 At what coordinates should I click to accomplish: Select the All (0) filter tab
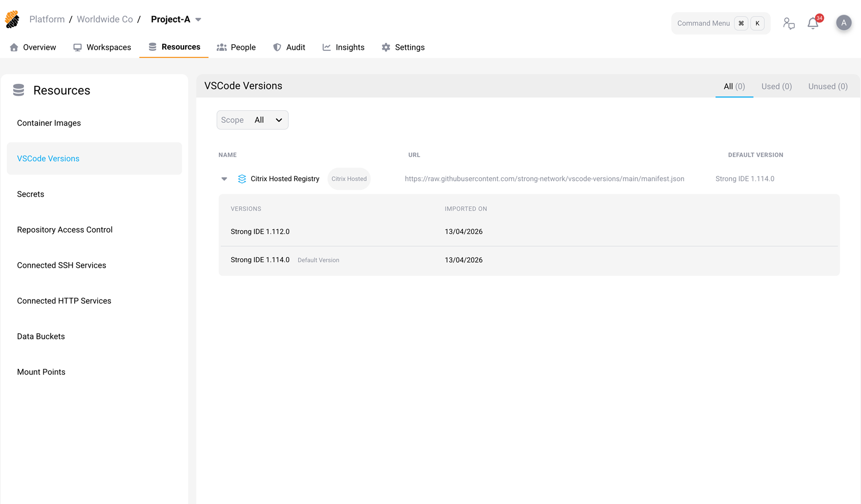pyautogui.click(x=734, y=86)
